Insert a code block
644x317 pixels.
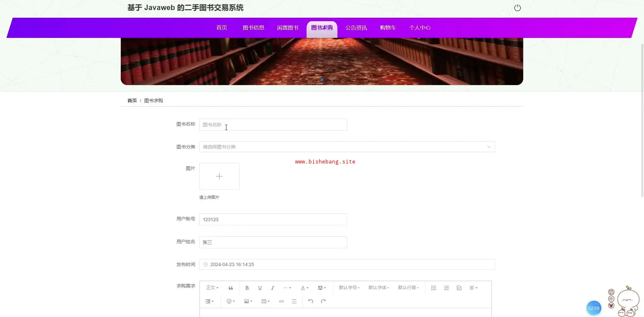point(281,301)
